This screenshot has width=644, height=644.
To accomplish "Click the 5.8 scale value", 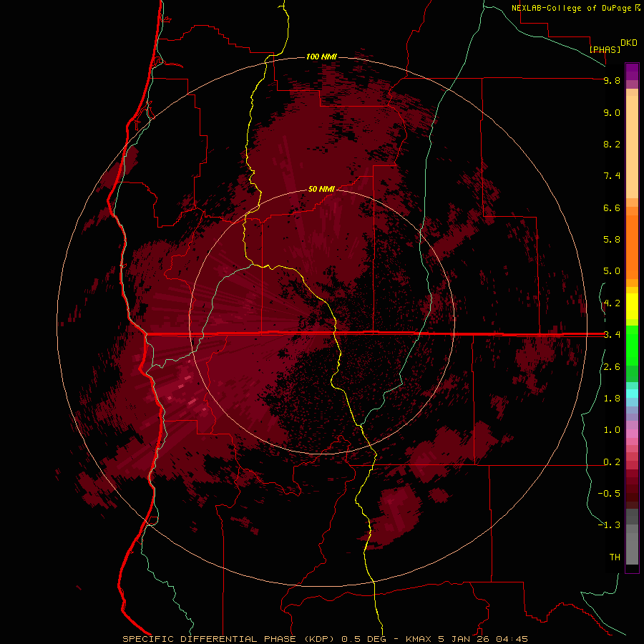I will pyautogui.click(x=612, y=240).
